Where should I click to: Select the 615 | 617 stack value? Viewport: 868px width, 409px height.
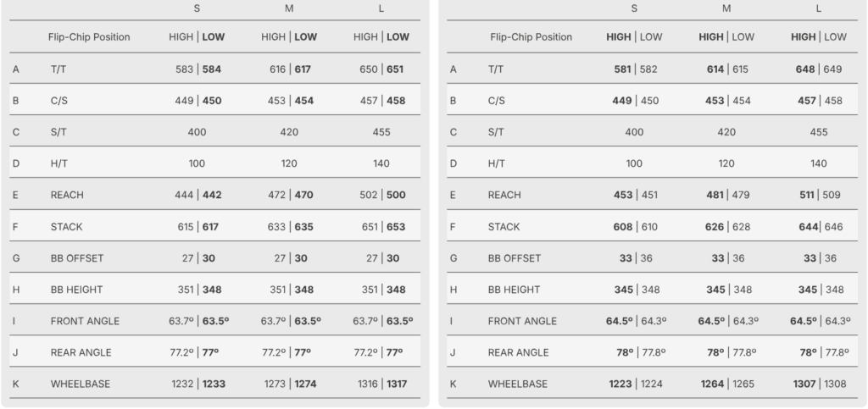(x=197, y=227)
